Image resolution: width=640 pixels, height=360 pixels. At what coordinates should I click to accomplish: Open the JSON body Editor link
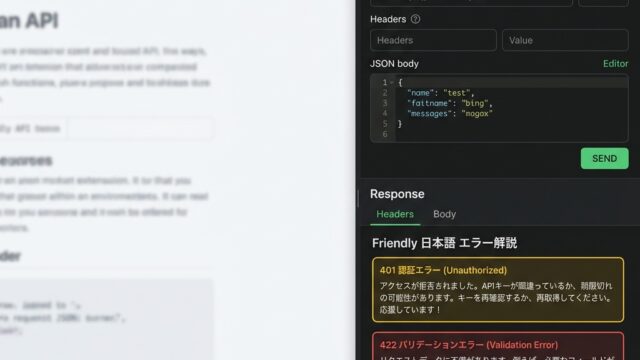pyautogui.click(x=616, y=64)
